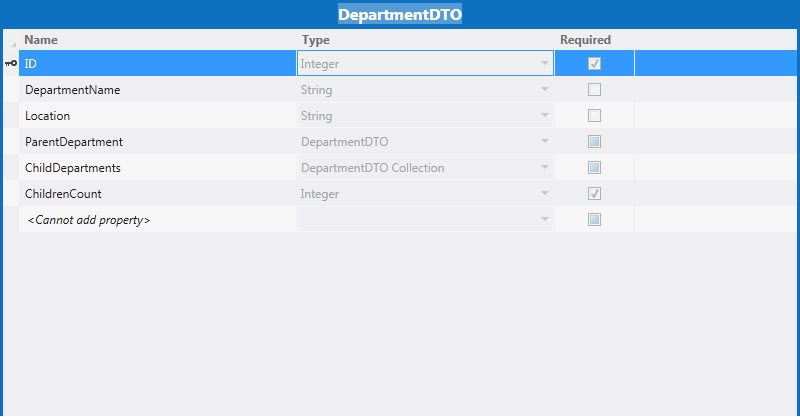Sort by the Type column header

tap(315, 40)
